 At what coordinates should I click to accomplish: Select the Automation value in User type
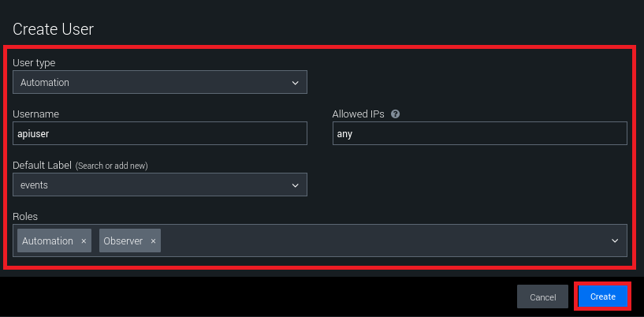pos(45,83)
